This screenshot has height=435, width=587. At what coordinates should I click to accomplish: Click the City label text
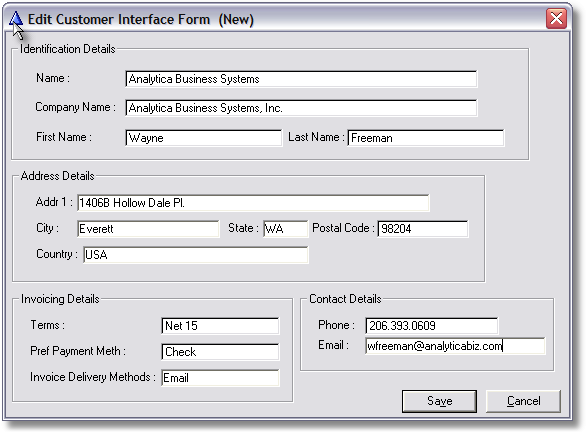click(x=47, y=228)
